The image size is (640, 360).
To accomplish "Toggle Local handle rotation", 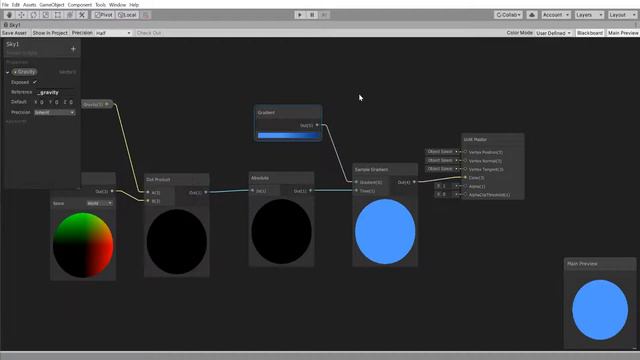I will click(x=127, y=15).
